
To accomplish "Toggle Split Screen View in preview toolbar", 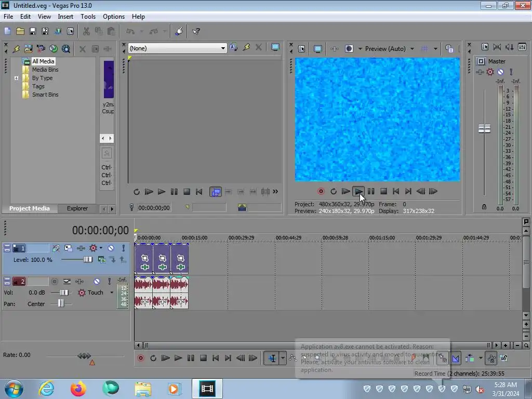I will (x=349, y=49).
